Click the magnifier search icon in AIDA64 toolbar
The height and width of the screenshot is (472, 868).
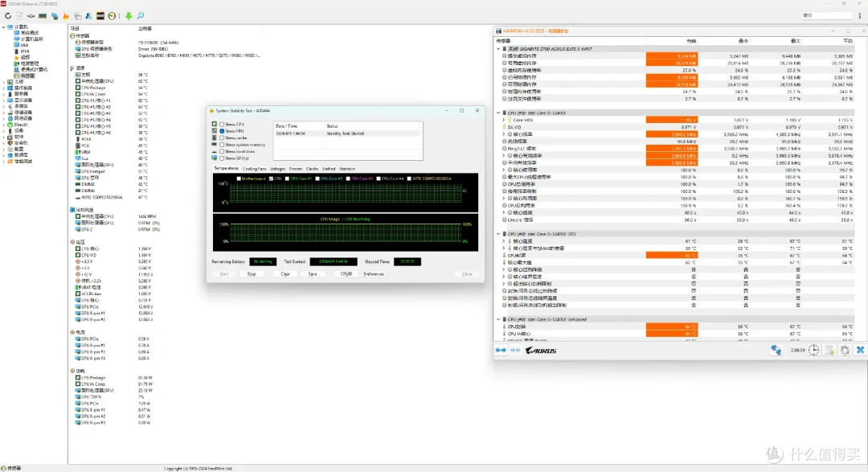(x=140, y=15)
